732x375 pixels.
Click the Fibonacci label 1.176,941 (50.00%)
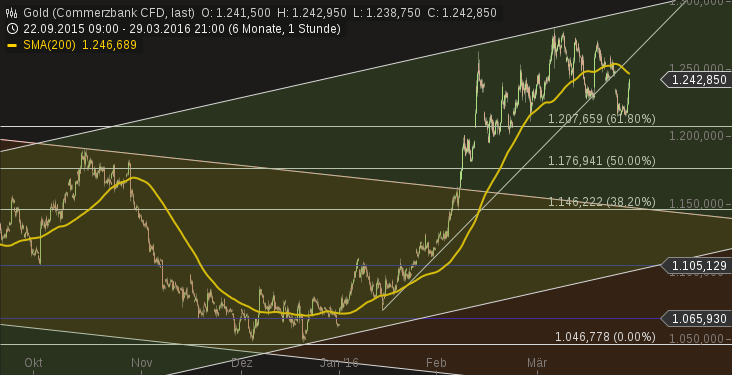click(602, 161)
